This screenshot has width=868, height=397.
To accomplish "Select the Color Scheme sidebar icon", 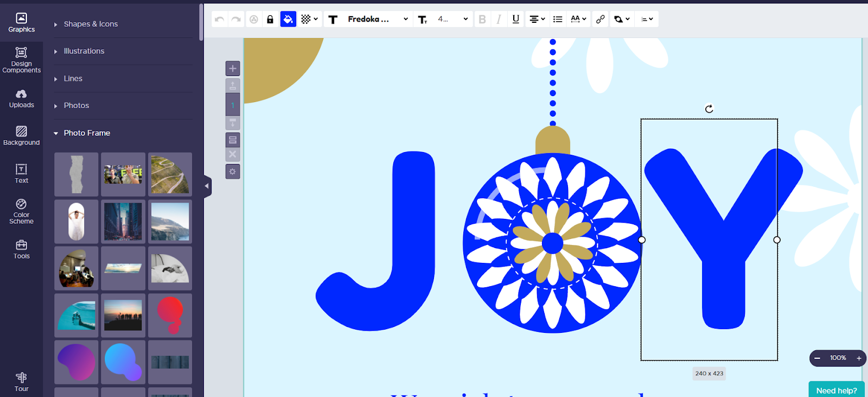I will pyautogui.click(x=21, y=211).
